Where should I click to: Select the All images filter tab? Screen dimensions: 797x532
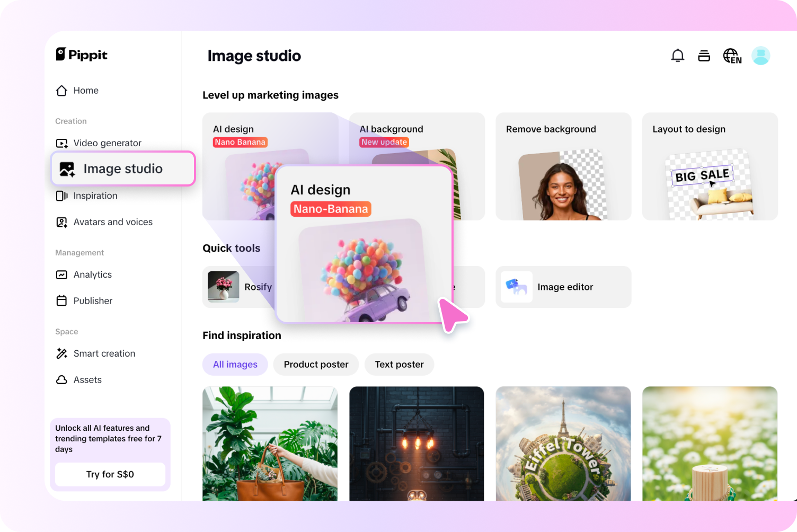tap(235, 365)
